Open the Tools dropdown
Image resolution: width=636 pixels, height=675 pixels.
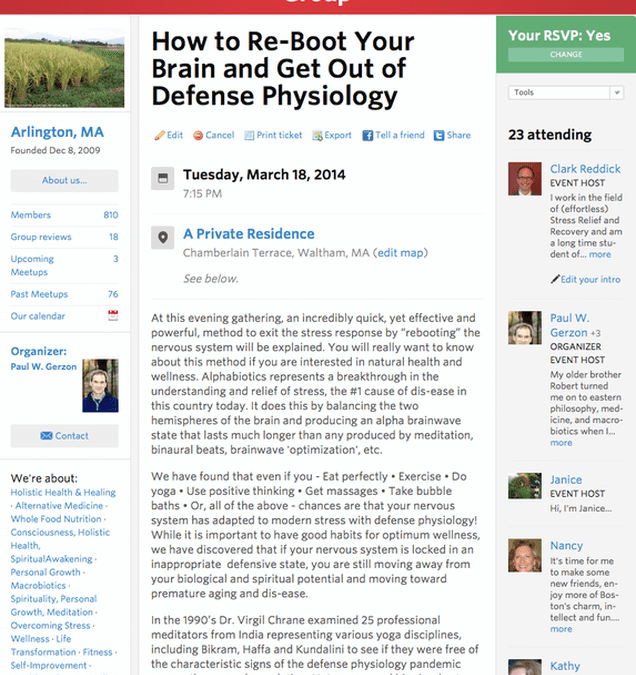pyautogui.click(x=565, y=93)
